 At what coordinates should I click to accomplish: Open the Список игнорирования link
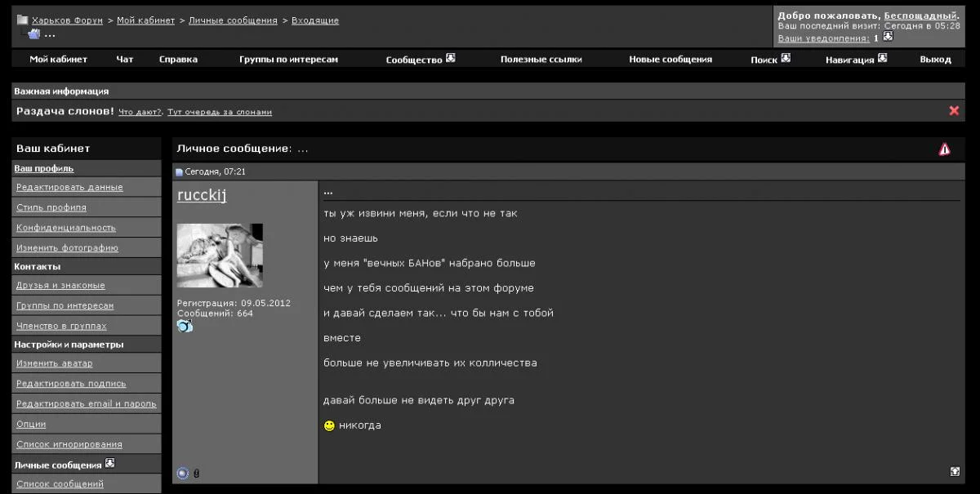click(x=69, y=444)
